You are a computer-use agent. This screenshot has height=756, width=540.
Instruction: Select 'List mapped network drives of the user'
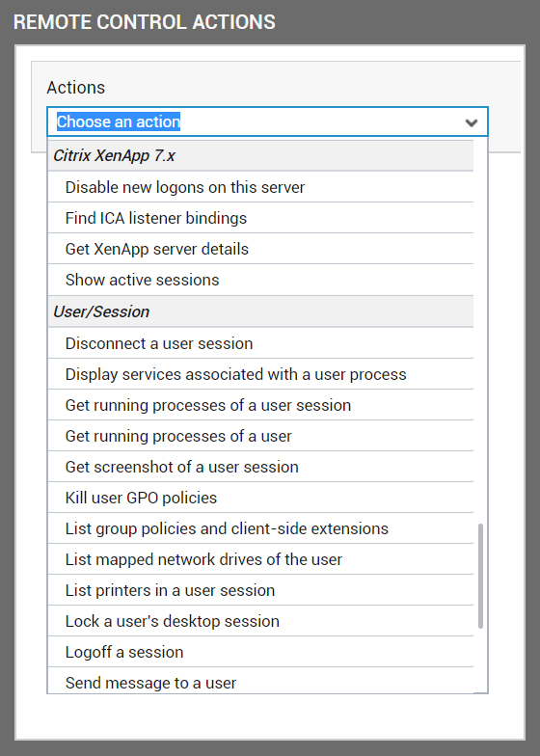[x=260, y=559]
